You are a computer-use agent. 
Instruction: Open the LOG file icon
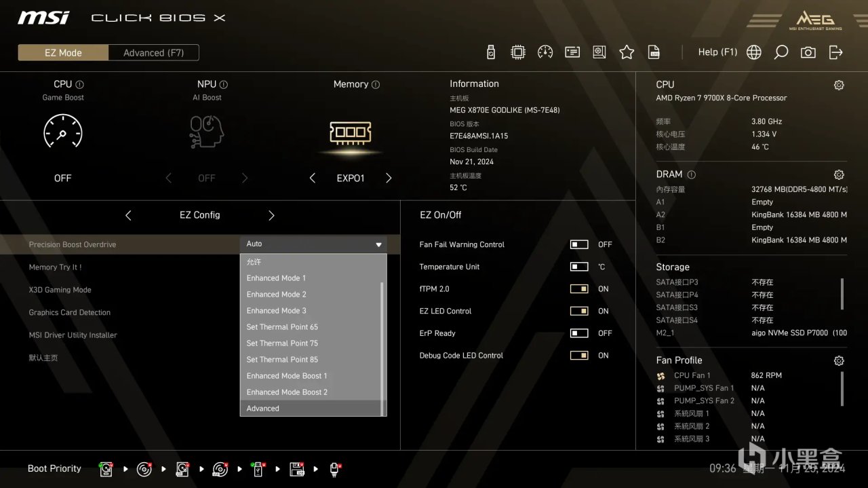(x=654, y=52)
